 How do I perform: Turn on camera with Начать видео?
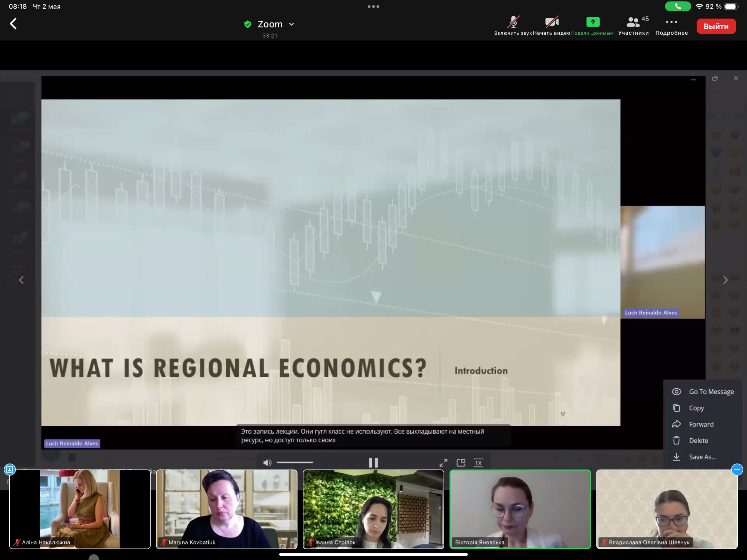(x=551, y=26)
